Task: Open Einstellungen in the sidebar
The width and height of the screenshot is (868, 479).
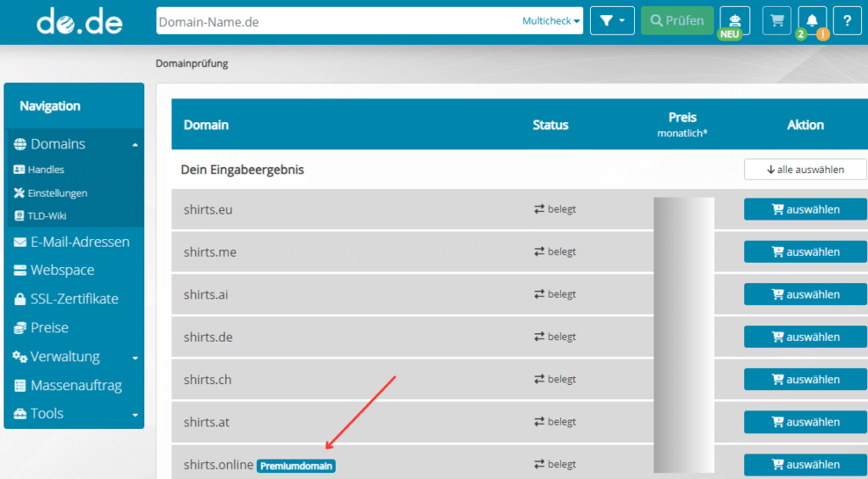Action: (x=58, y=193)
